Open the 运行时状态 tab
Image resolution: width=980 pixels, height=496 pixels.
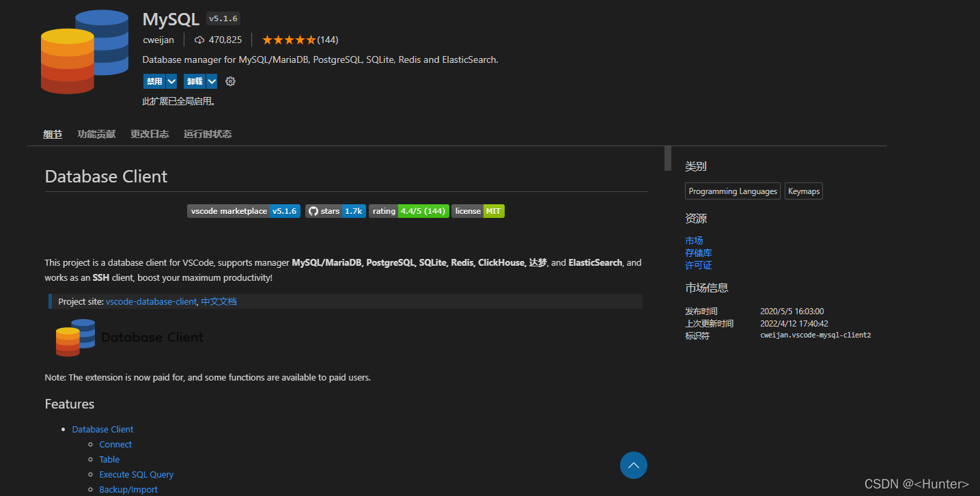[208, 134]
